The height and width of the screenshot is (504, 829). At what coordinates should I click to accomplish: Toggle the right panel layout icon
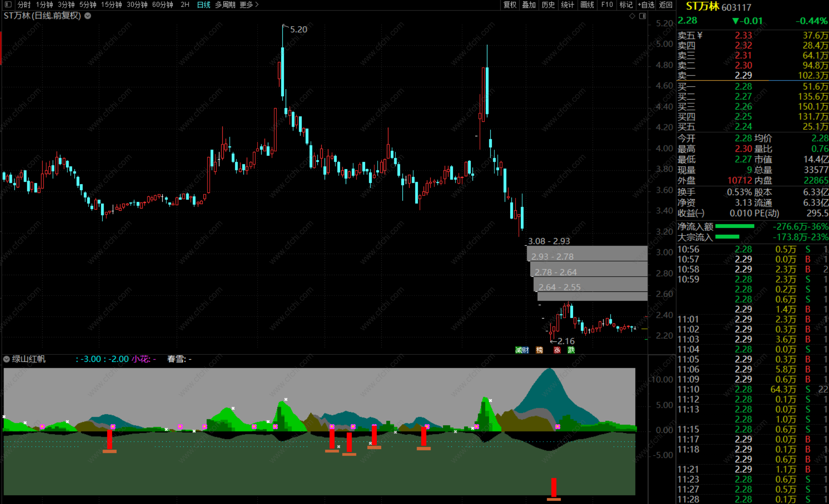(x=643, y=16)
